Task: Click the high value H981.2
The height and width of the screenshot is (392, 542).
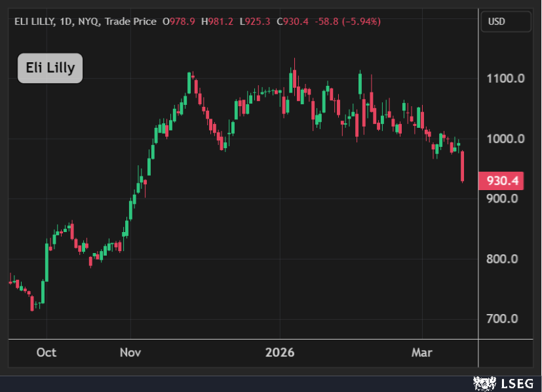Action: point(218,22)
